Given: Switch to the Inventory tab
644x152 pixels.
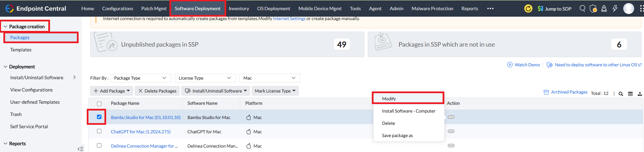Looking at the screenshot, I should pos(238,9).
